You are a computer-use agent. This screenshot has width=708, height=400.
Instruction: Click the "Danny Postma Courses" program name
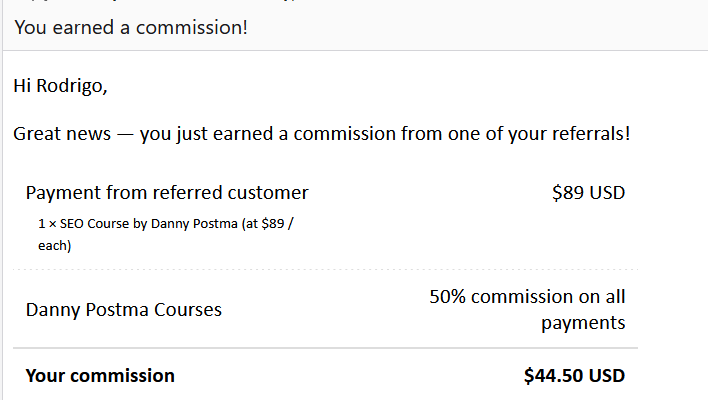point(124,310)
